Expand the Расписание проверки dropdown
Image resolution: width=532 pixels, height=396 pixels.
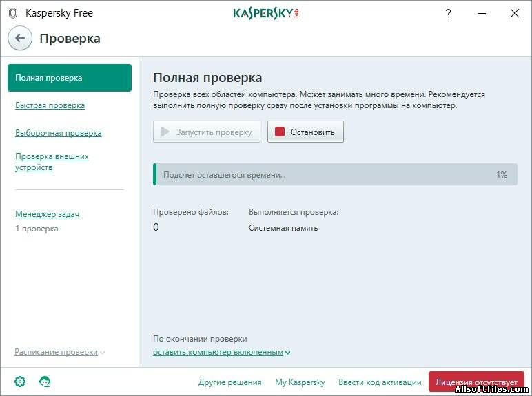[x=60, y=352]
